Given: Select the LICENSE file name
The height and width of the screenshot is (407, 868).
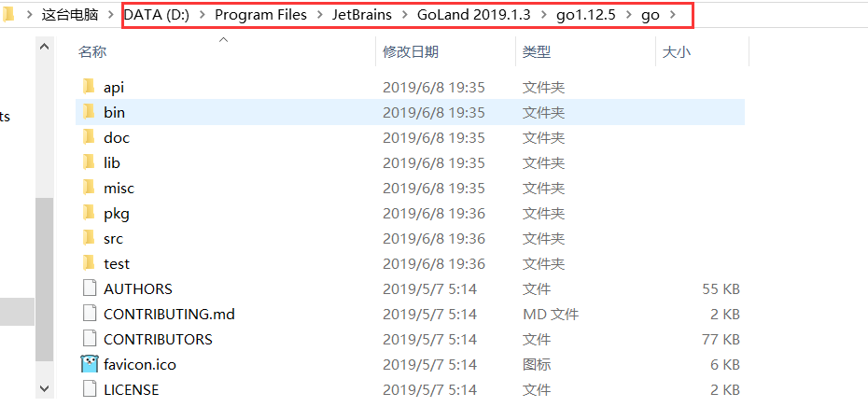Looking at the screenshot, I should pos(132,390).
